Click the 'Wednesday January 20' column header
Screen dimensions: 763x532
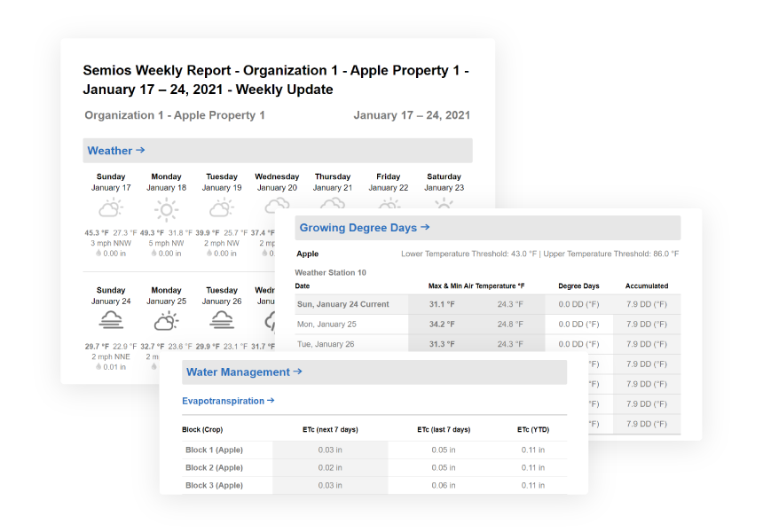click(277, 182)
